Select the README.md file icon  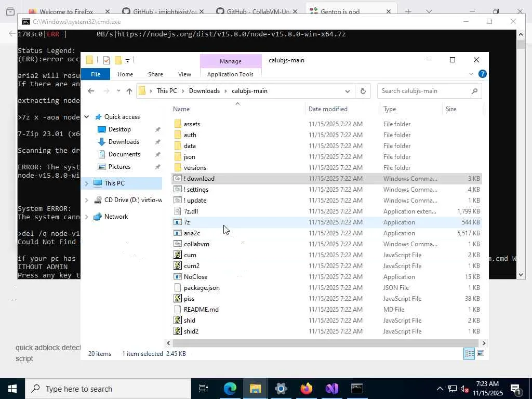tap(178, 309)
